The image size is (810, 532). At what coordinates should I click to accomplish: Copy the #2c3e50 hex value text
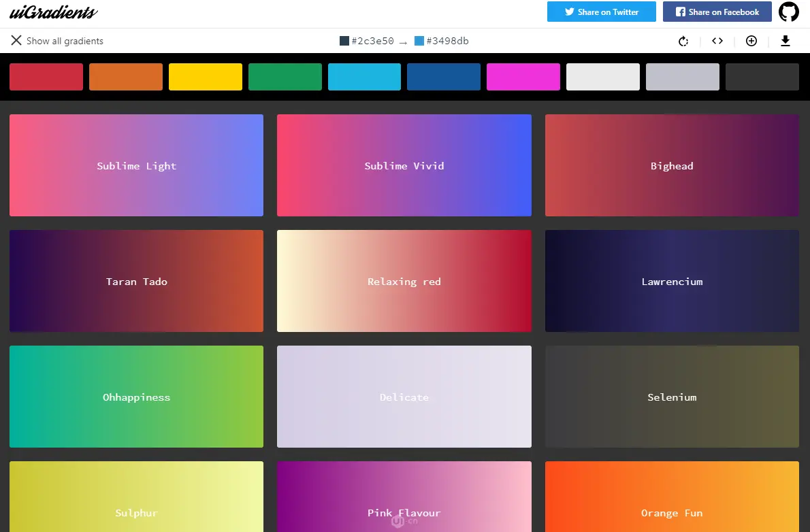tap(372, 41)
